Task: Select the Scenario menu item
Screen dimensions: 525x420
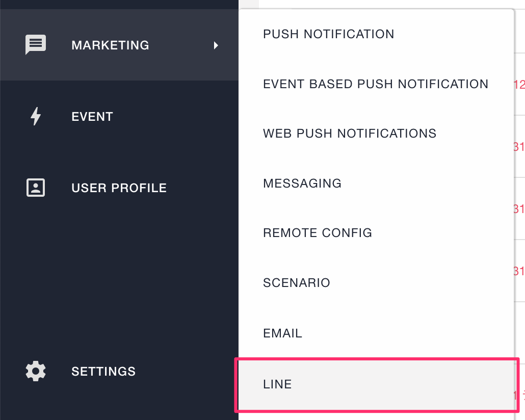Action: click(x=297, y=283)
